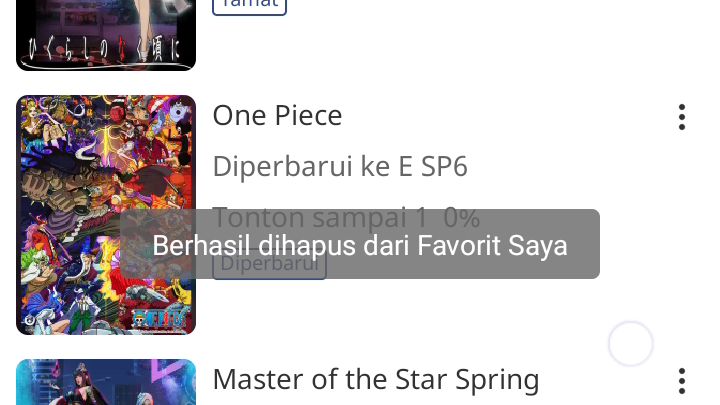Tap the Tamat status tag
Image resolution: width=720 pixels, height=405 pixels.
coord(249,6)
